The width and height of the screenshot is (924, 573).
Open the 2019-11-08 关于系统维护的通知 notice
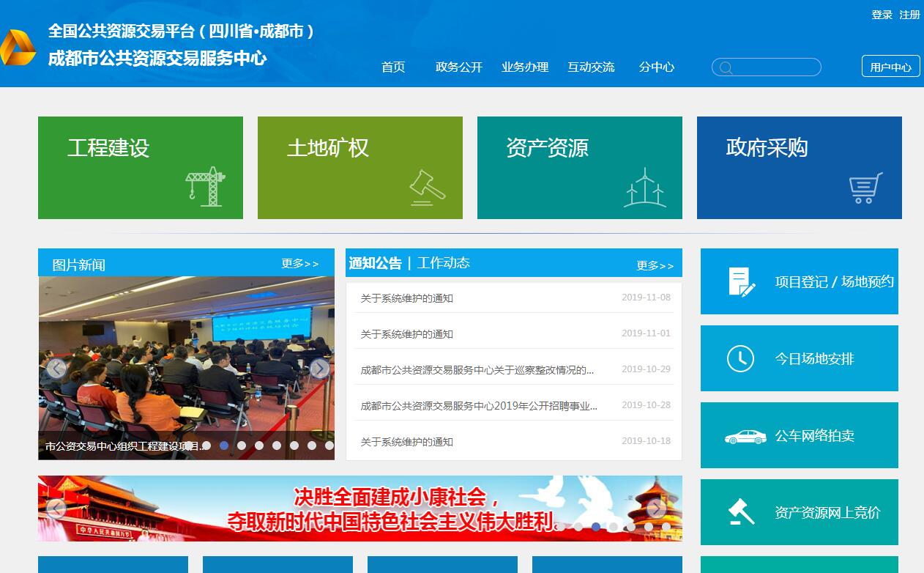[x=407, y=298]
